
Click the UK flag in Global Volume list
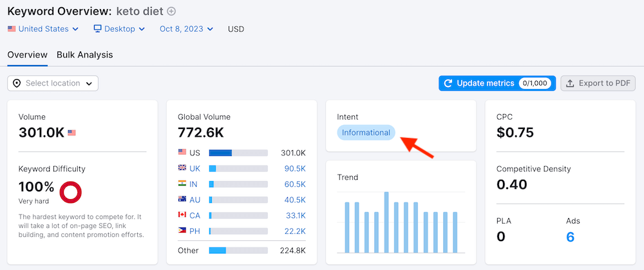(x=182, y=168)
